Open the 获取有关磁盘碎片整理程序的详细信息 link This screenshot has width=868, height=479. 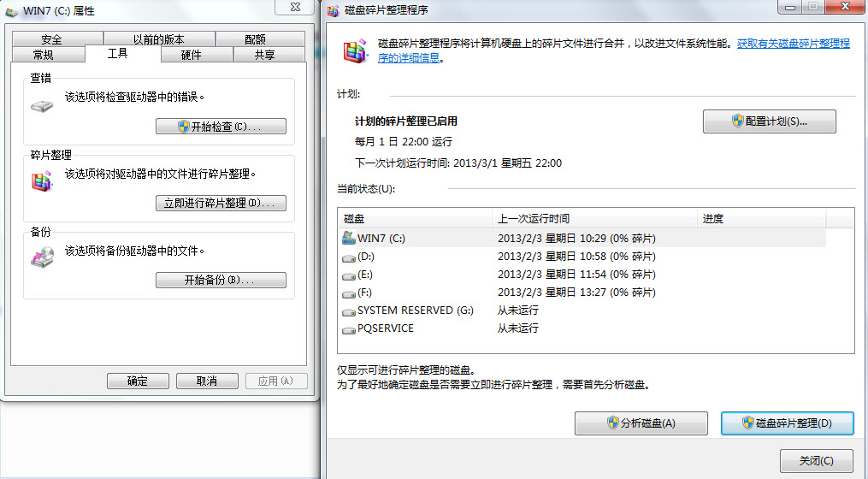pos(793,44)
